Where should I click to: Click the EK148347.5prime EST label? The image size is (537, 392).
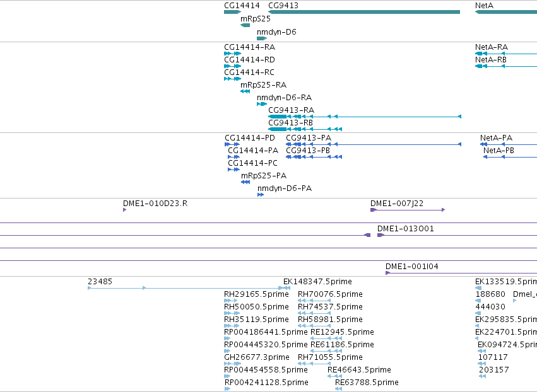click(x=317, y=282)
